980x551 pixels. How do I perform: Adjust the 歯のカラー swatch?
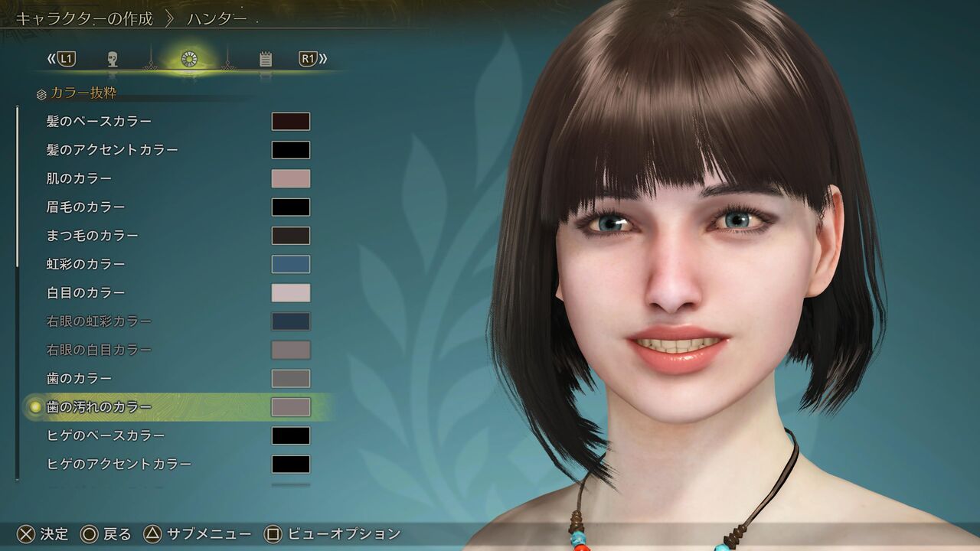tap(291, 378)
